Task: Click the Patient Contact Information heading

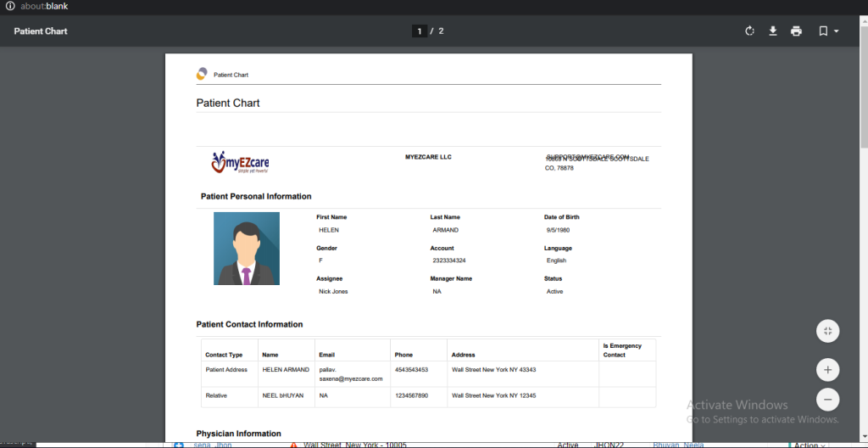Action: [250, 324]
